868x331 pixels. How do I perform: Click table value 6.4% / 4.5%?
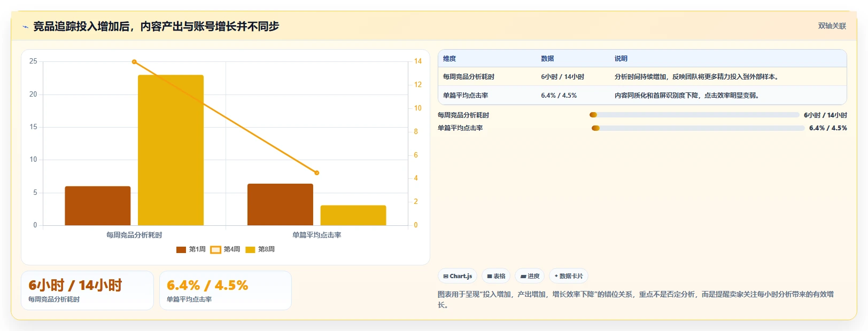(559, 96)
